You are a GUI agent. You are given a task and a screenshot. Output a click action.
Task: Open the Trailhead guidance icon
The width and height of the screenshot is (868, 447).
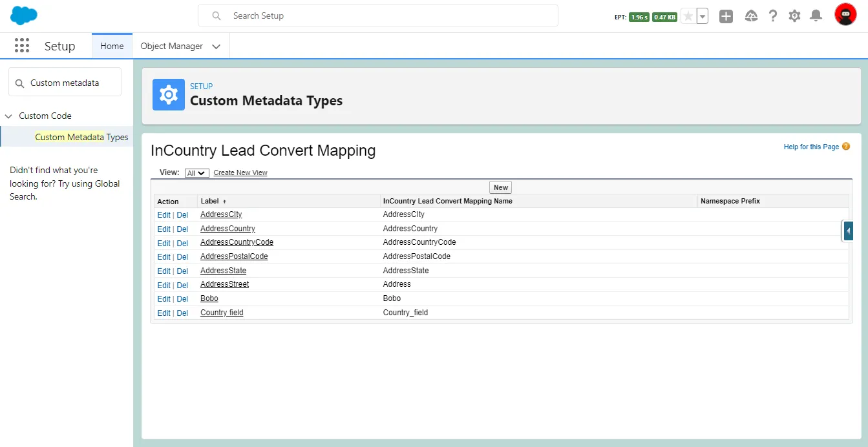pos(751,16)
